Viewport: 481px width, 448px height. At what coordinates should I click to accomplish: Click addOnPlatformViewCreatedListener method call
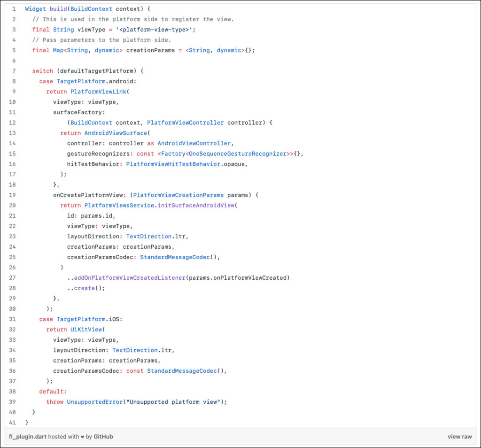130,278
